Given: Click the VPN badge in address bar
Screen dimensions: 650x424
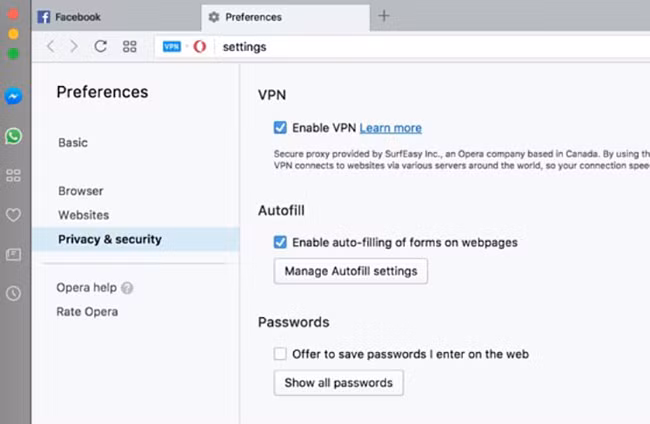Looking at the screenshot, I should click(x=171, y=46).
